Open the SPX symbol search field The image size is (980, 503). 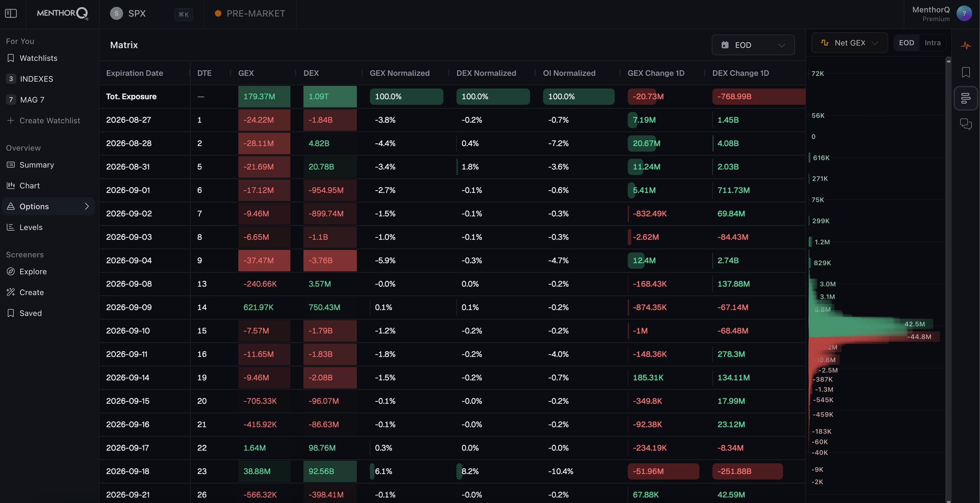click(151, 14)
